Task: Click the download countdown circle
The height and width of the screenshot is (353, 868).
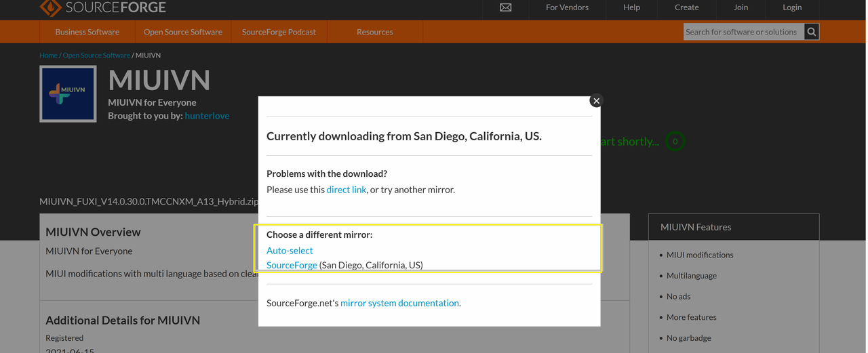Action: [675, 142]
